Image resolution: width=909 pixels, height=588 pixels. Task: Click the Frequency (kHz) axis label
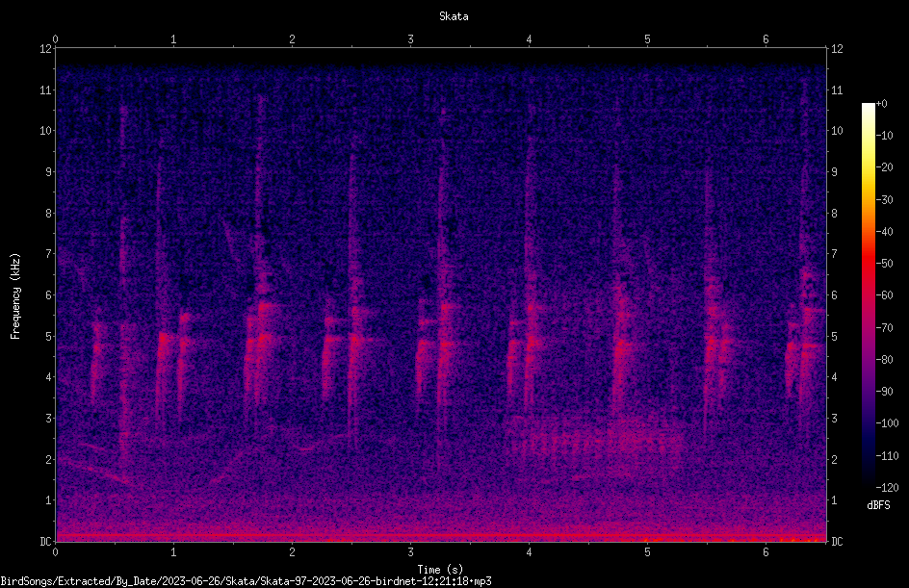15,296
